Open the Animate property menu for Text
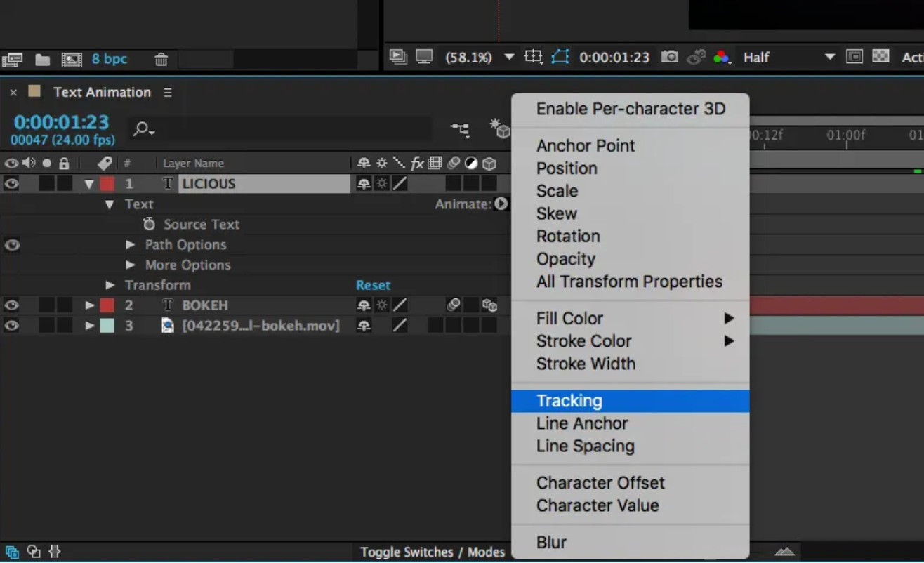The image size is (924, 563). [500, 204]
